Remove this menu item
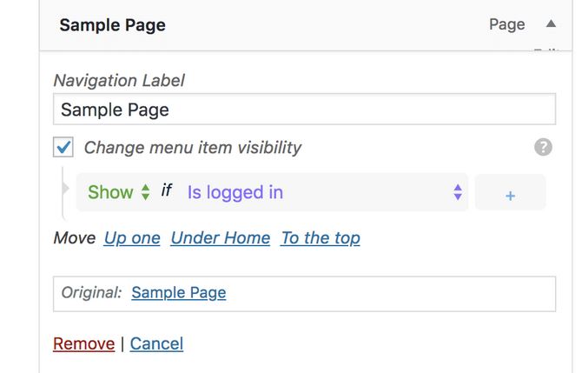Screen dimensions: 588x373 [x=84, y=343]
